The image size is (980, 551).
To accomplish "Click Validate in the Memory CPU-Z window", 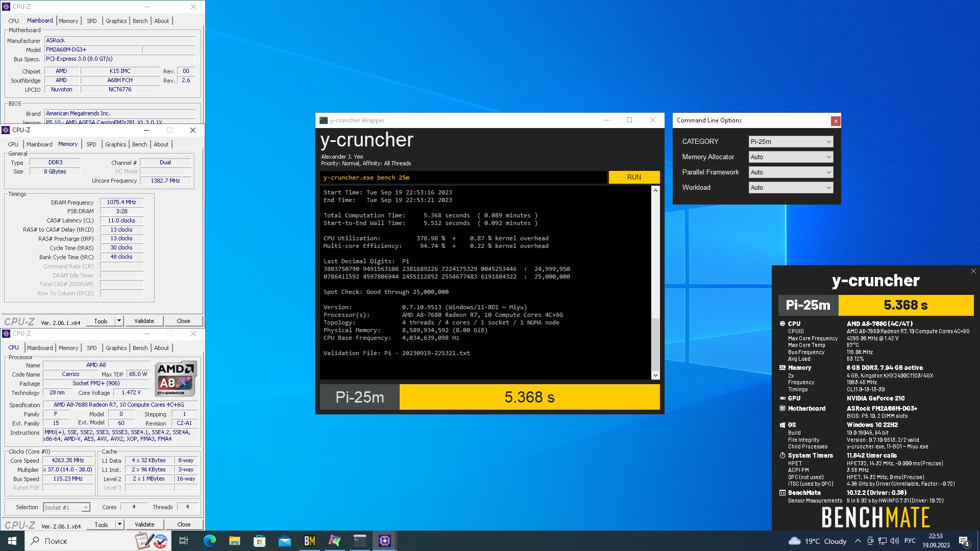I will pyautogui.click(x=144, y=321).
